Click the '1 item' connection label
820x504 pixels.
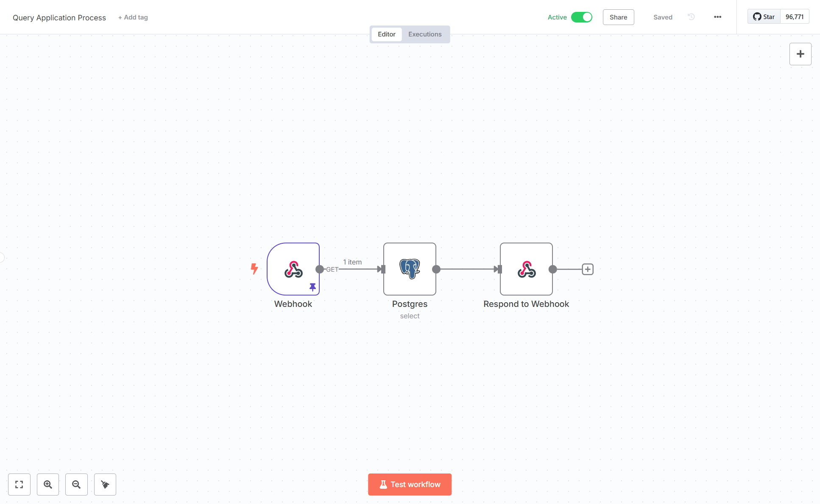(352, 262)
